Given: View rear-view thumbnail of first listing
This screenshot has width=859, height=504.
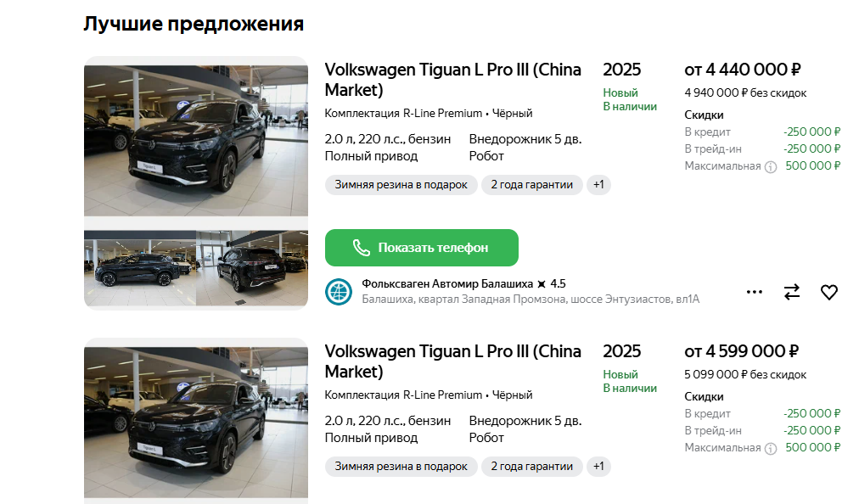Looking at the screenshot, I should (x=252, y=268).
